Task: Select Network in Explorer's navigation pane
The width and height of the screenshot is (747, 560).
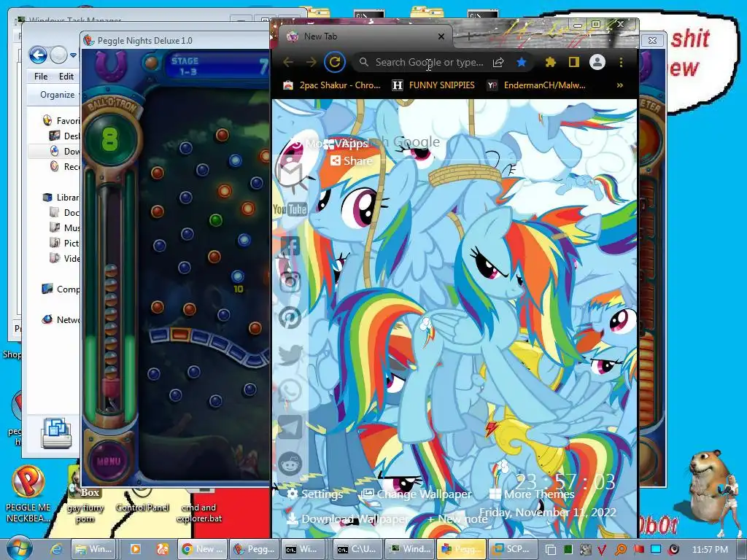Action: 61,319
